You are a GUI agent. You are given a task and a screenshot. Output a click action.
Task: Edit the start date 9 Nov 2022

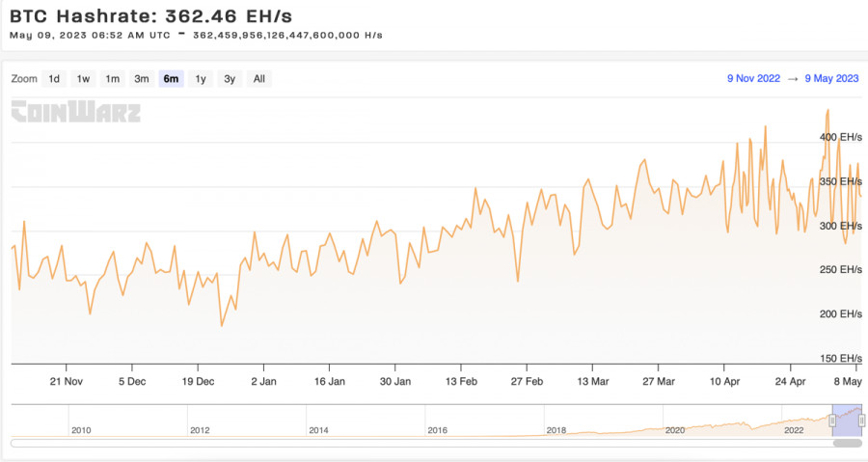tap(753, 78)
